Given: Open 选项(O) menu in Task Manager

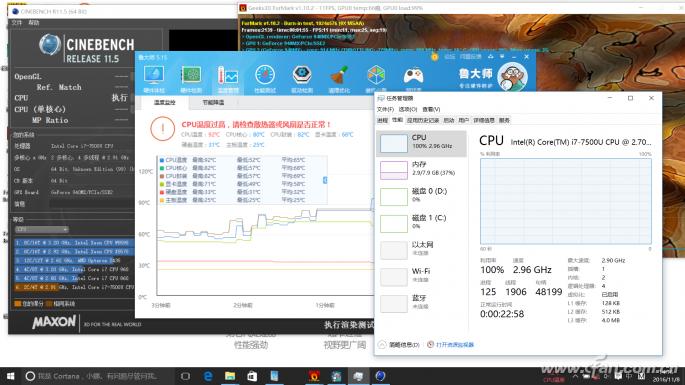Looking at the screenshot, I should coord(408,109).
